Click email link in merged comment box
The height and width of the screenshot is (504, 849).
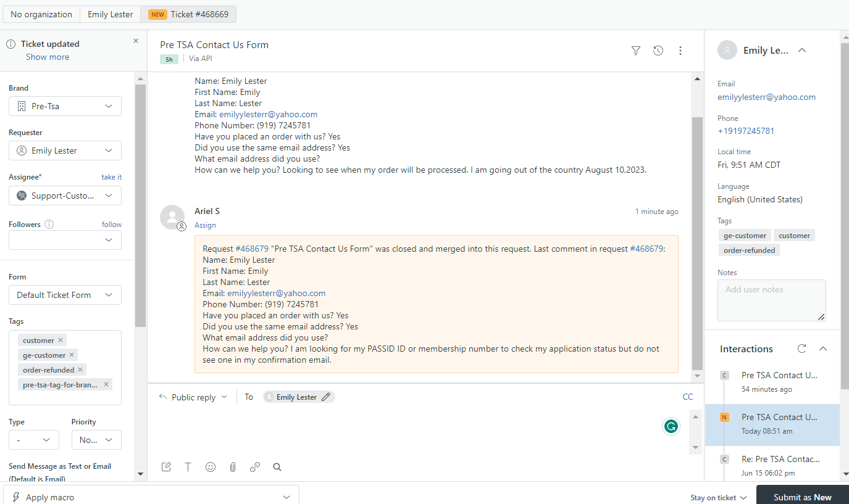276,293
